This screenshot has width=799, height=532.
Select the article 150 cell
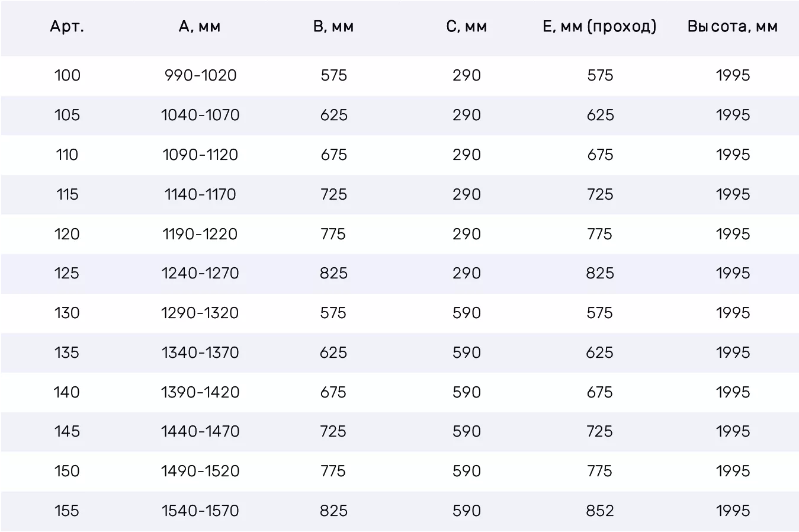point(67,471)
